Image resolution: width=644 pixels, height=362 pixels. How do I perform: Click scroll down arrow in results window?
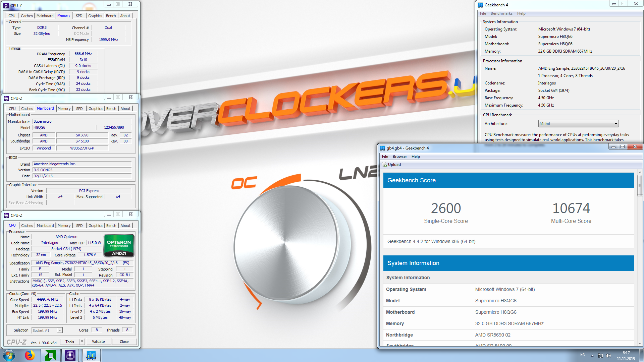[x=640, y=343]
